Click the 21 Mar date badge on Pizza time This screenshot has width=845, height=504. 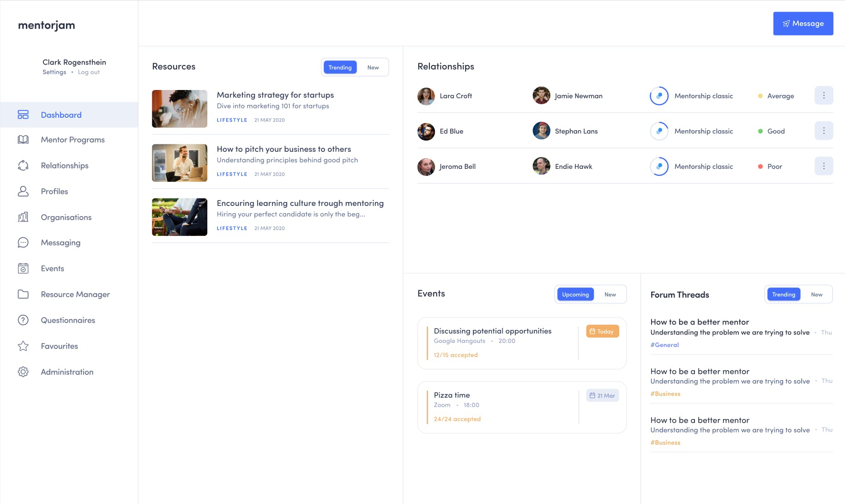[603, 396]
